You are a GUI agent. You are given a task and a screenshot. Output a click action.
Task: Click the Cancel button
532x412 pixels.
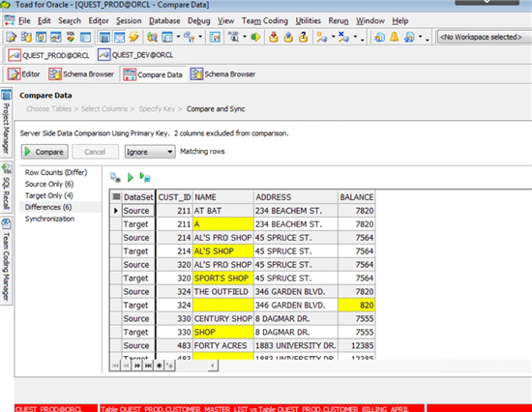(95, 152)
